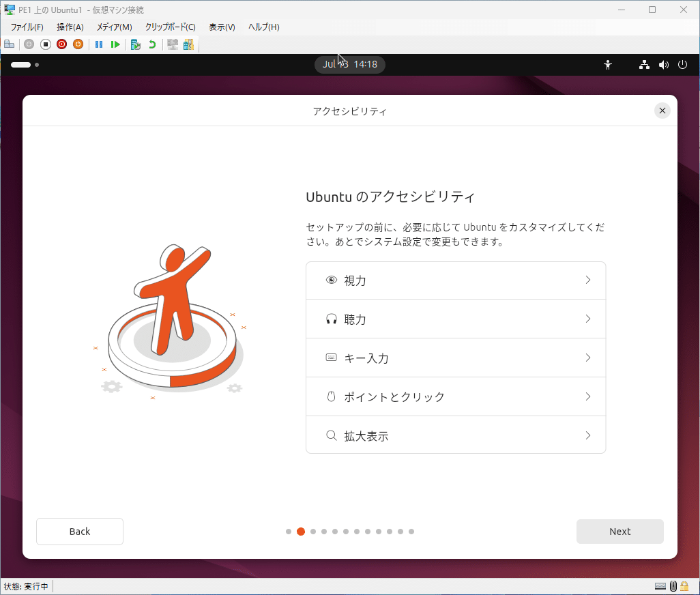Image resolution: width=700 pixels, height=595 pixels.
Task: Open the 表示(V) menu
Action: [x=222, y=27]
